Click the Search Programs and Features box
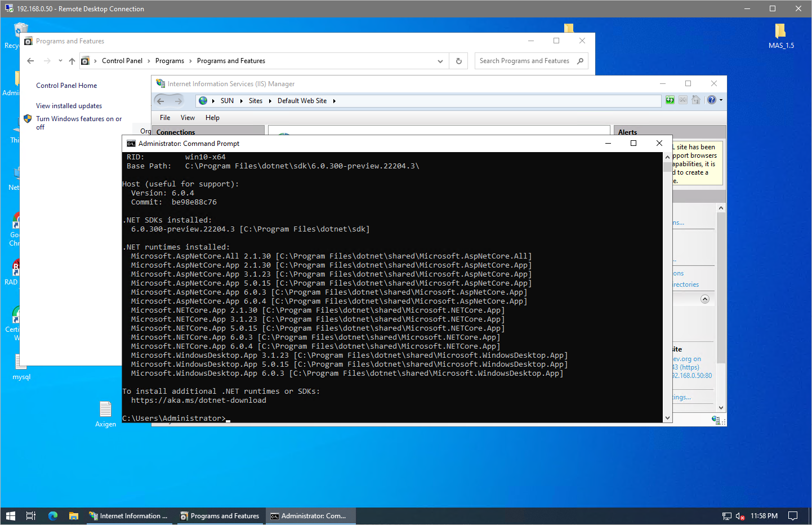 coord(524,60)
